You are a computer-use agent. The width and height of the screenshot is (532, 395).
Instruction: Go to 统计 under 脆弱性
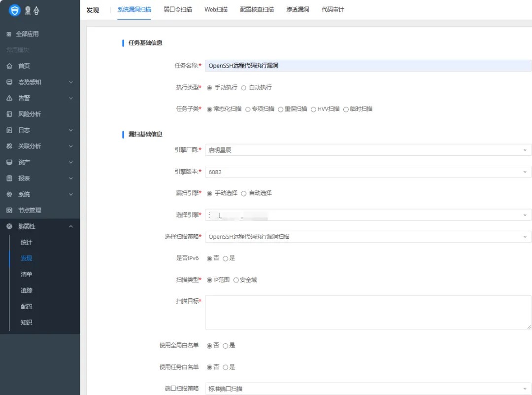(27, 242)
